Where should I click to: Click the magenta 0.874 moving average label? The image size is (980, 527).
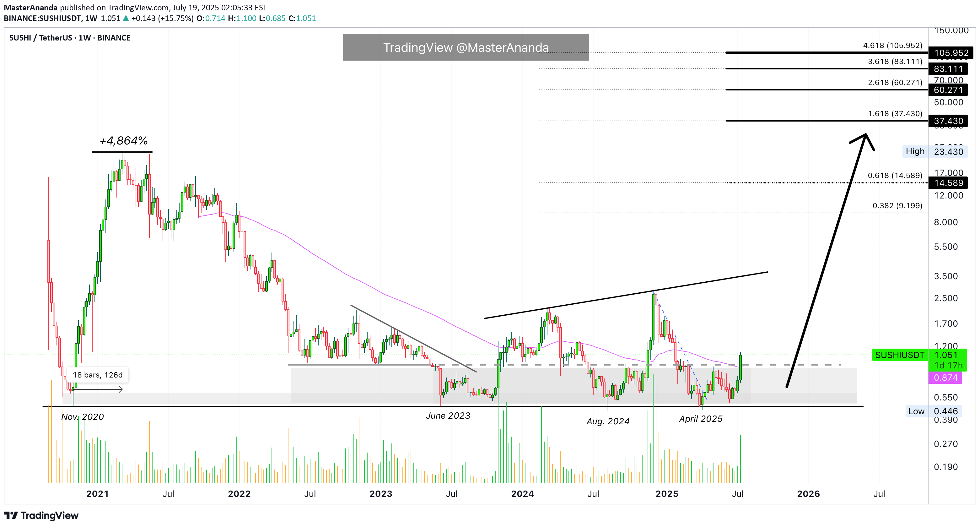(x=945, y=378)
